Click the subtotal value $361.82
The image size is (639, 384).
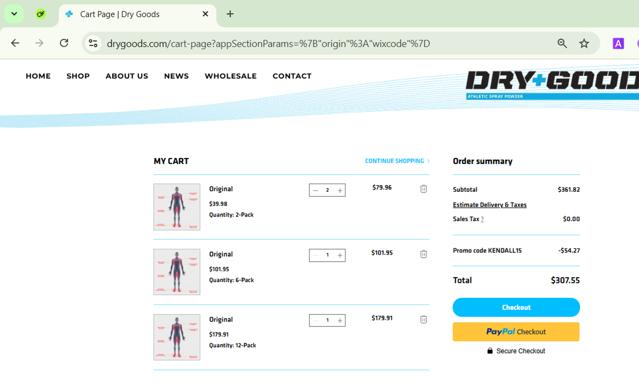(568, 190)
